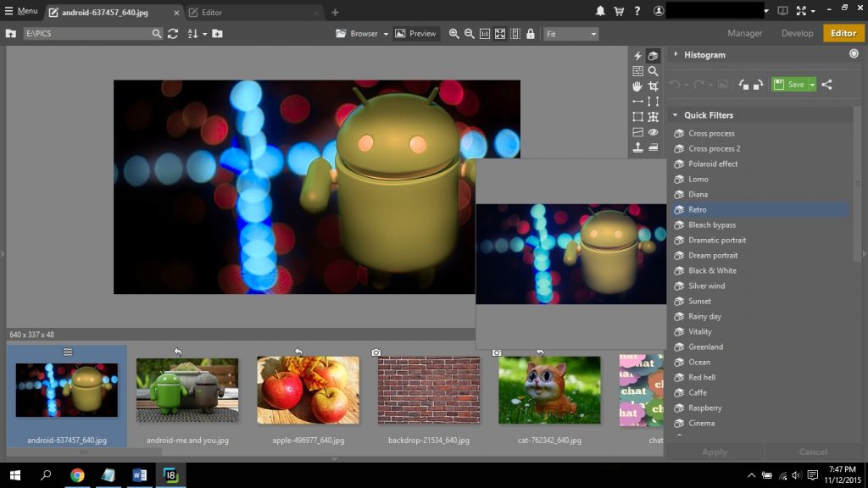The height and width of the screenshot is (488, 868).
Task: Create a new folder
Action: 218,34
